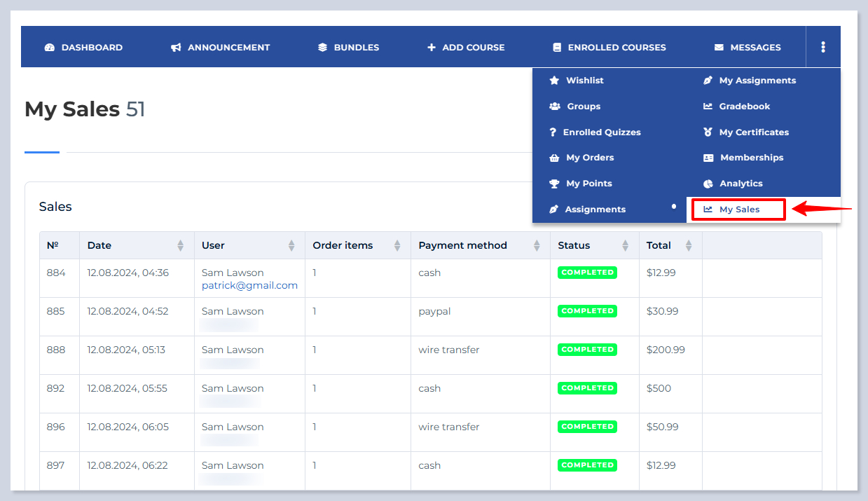Image resolution: width=868 pixels, height=501 pixels.
Task: Go to Enrolled Courses page
Action: point(616,48)
